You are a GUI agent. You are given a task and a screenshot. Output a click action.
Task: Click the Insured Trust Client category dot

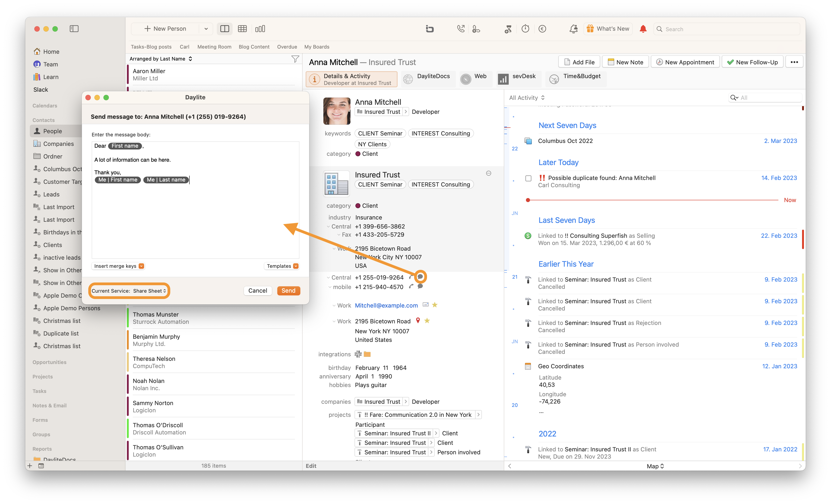click(x=358, y=206)
